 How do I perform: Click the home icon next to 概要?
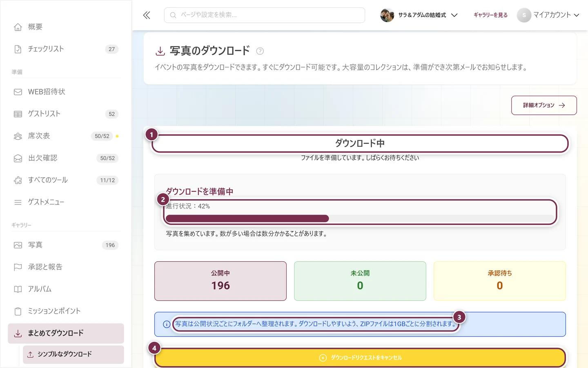click(18, 27)
